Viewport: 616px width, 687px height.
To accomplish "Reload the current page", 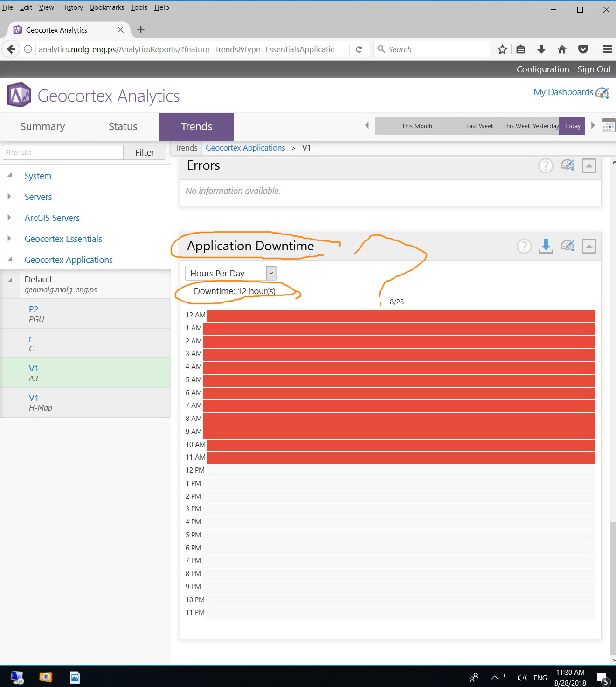I will pyautogui.click(x=359, y=49).
